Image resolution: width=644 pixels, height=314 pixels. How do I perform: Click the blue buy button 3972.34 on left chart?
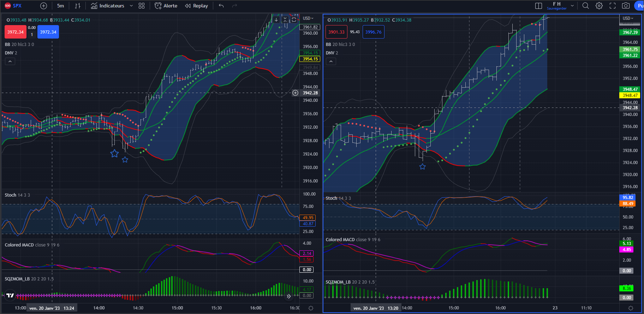coord(48,32)
